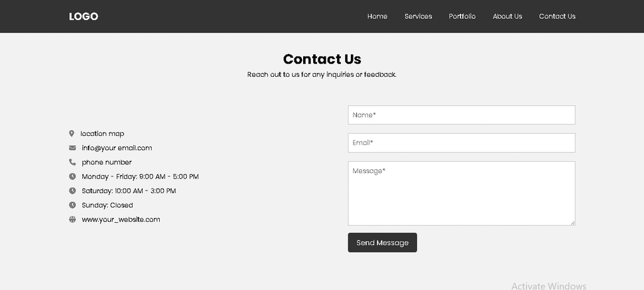Click into the Email field
The image size is (644, 290).
(461, 143)
